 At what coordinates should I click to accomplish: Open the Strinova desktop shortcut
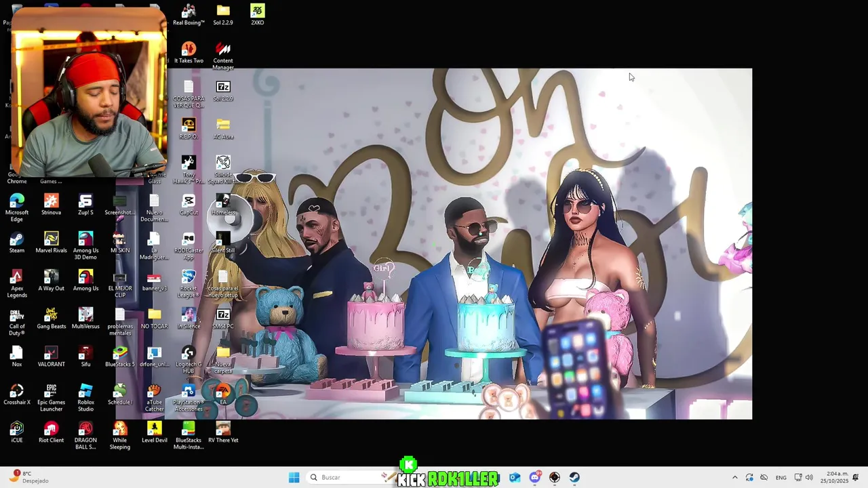(x=51, y=205)
